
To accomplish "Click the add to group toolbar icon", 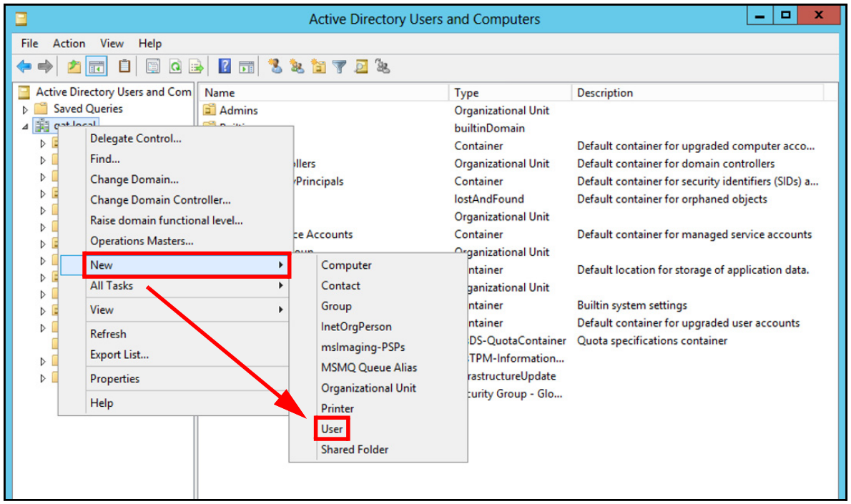I will point(383,66).
